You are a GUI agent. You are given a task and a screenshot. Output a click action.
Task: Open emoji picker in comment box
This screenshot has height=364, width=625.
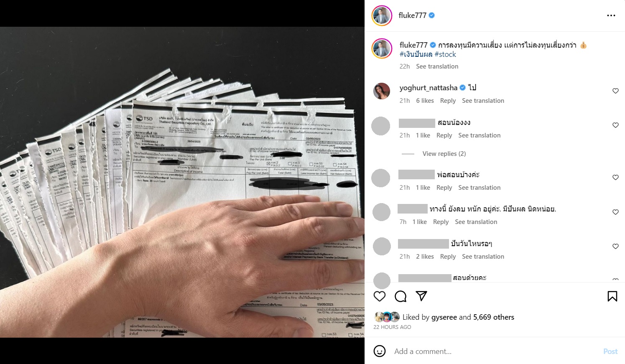click(x=380, y=351)
